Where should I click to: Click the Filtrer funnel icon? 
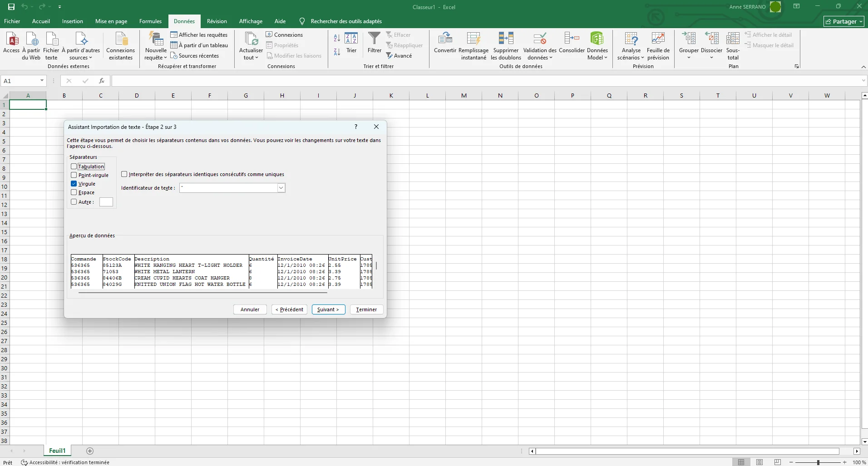tap(375, 43)
